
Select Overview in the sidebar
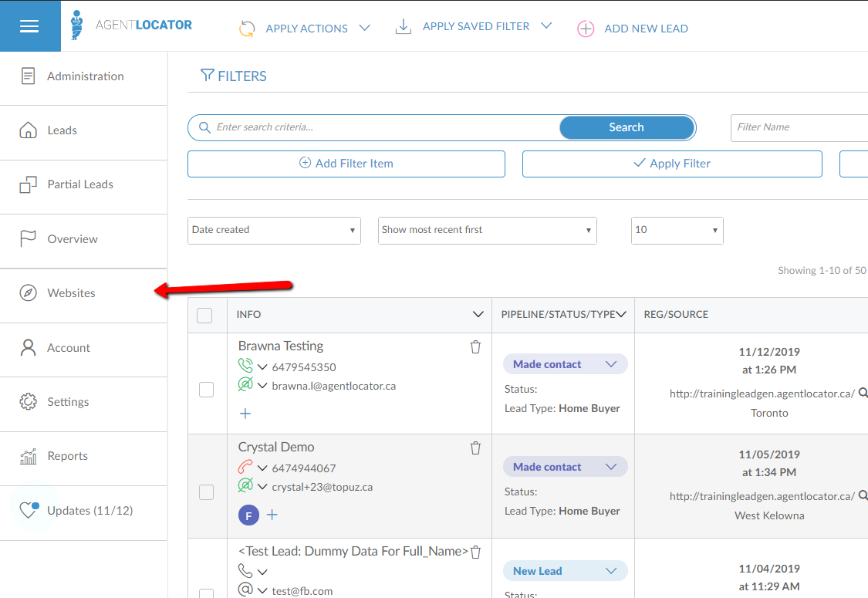coord(83,239)
